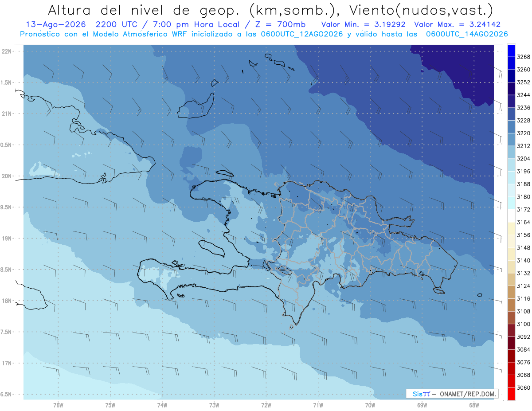The width and height of the screenshot is (532, 411).
Task: Pick the tan swatch between 3124 and 3116
Action: pyautogui.click(x=511, y=292)
